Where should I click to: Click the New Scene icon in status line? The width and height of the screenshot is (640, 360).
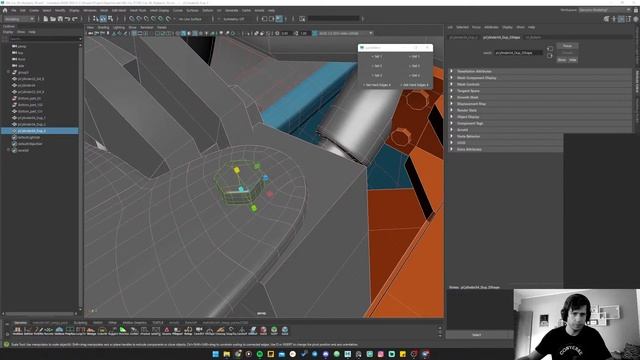click(x=45, y=19)
